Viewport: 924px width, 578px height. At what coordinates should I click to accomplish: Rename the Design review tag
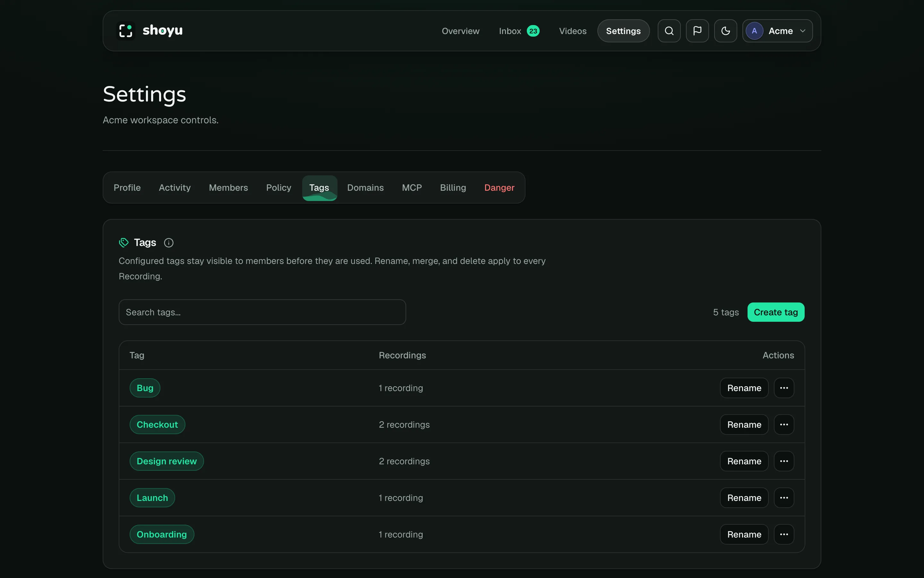click(x=744, y=461)
